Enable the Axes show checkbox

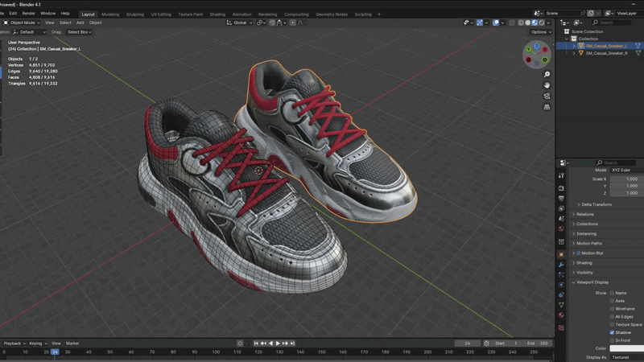click(612, 301)
